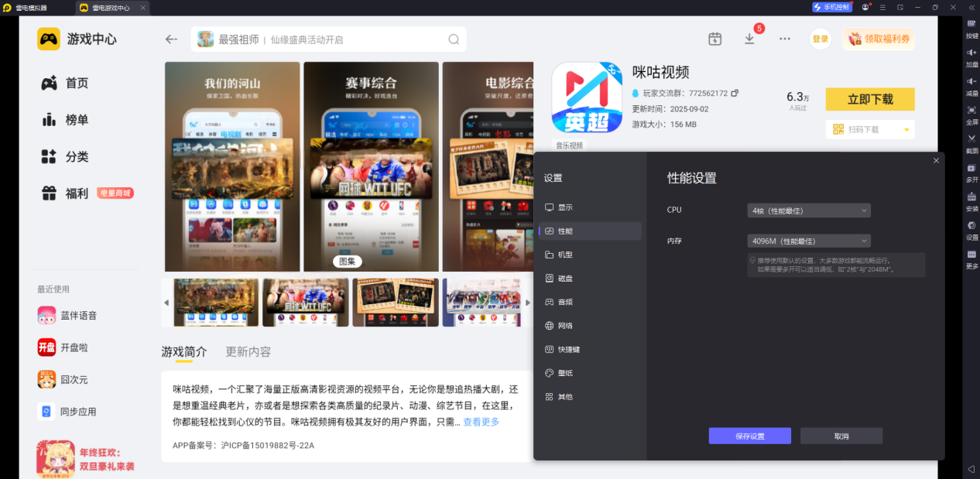Open 福利 benefits page

pos(65,193)
